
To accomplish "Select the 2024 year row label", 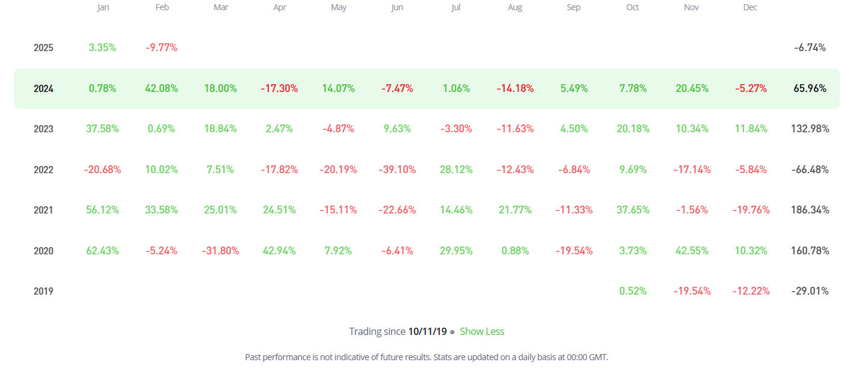I will coord(43,88).
